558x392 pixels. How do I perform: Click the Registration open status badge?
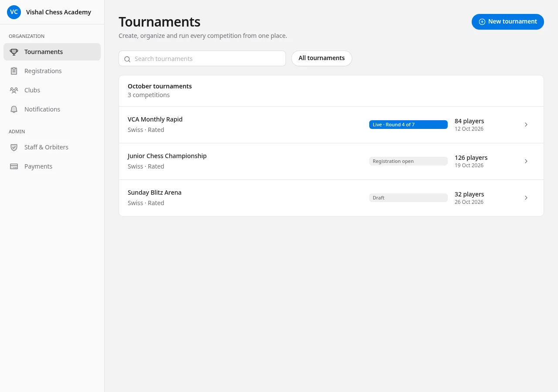[x=408, y=161]
